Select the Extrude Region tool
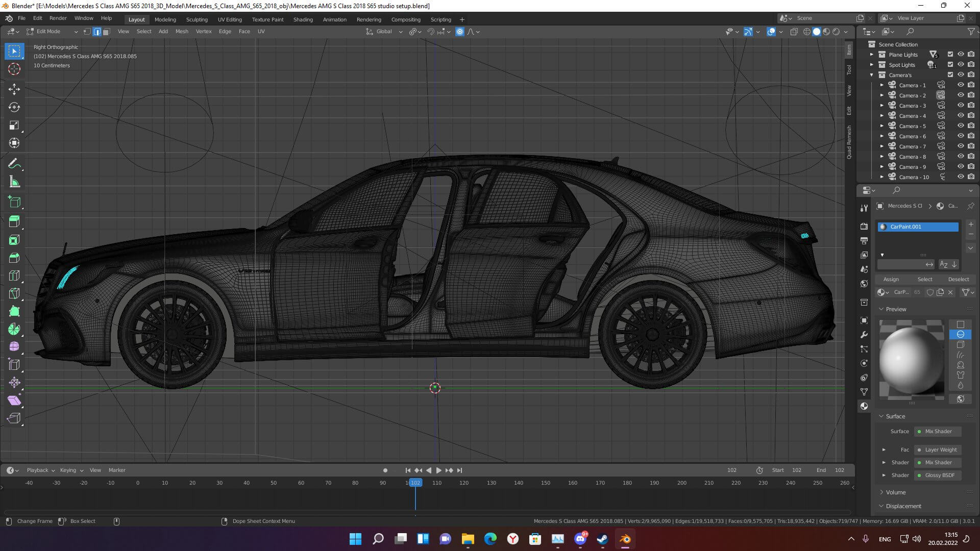The height and width of the screenshot is (551, 980). coord(14,221)
